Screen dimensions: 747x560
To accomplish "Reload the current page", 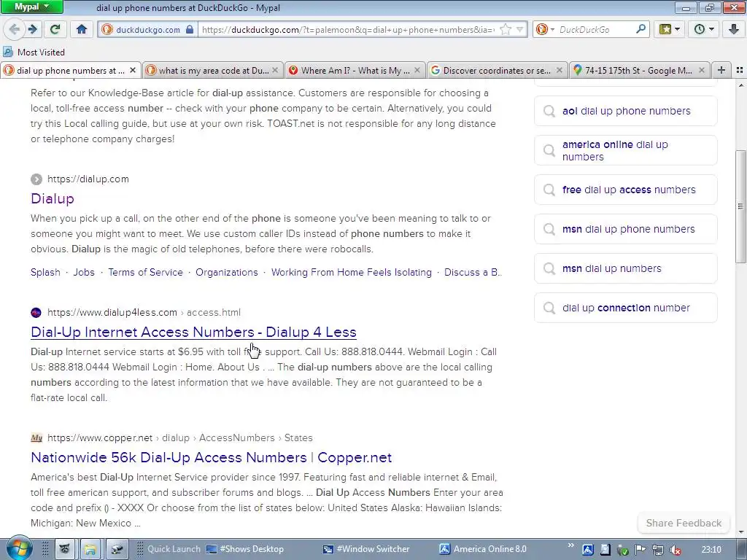I will [55, 29].
